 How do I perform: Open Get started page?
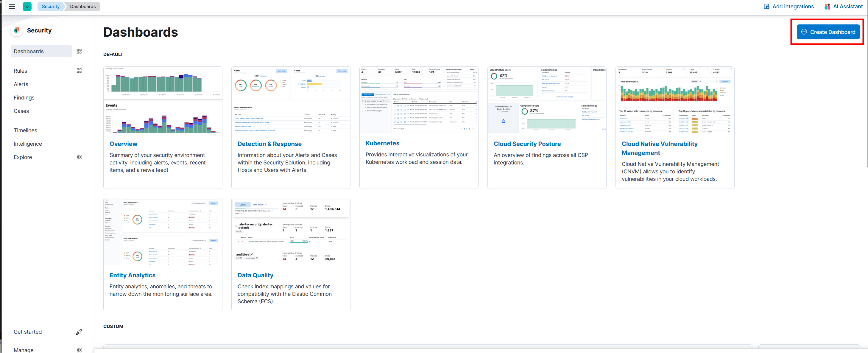[28, 332]
